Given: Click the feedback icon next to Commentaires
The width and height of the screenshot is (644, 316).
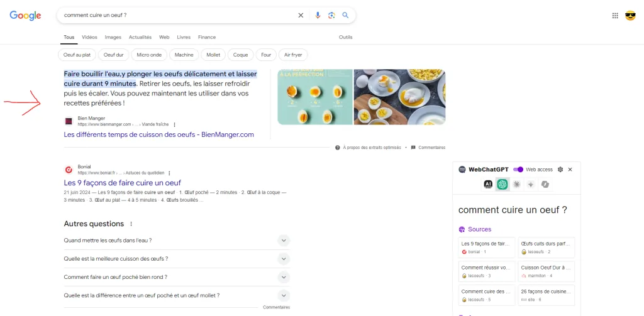Looking at the screenshot, I should click(x=413, y=148).
